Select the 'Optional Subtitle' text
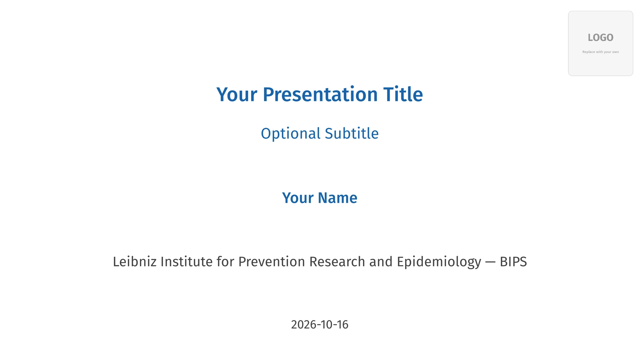Viewport: 644px width, 362px height. click(320, 133)
